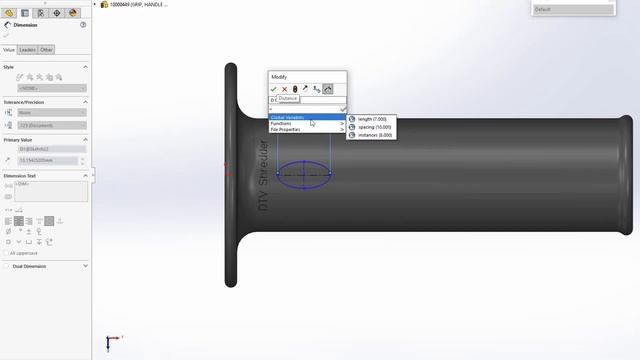Collapse the Style section

pyautogui.click(x=85, y=67)
